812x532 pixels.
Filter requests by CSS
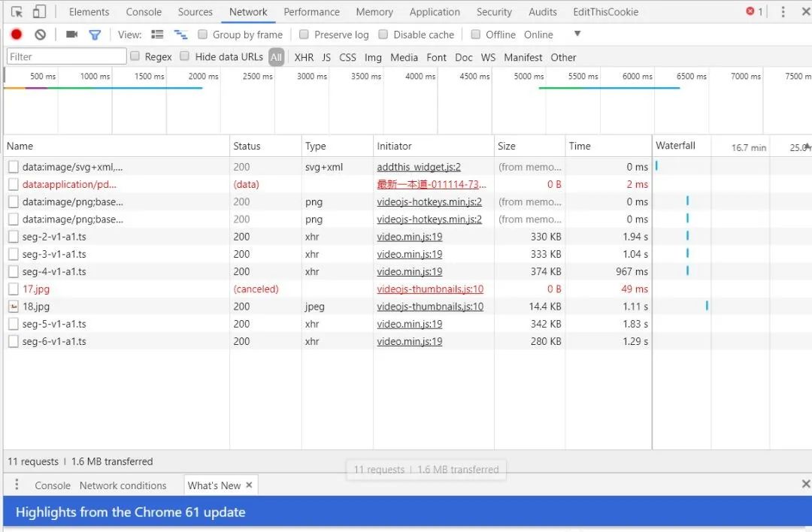(x=347, y=57)
